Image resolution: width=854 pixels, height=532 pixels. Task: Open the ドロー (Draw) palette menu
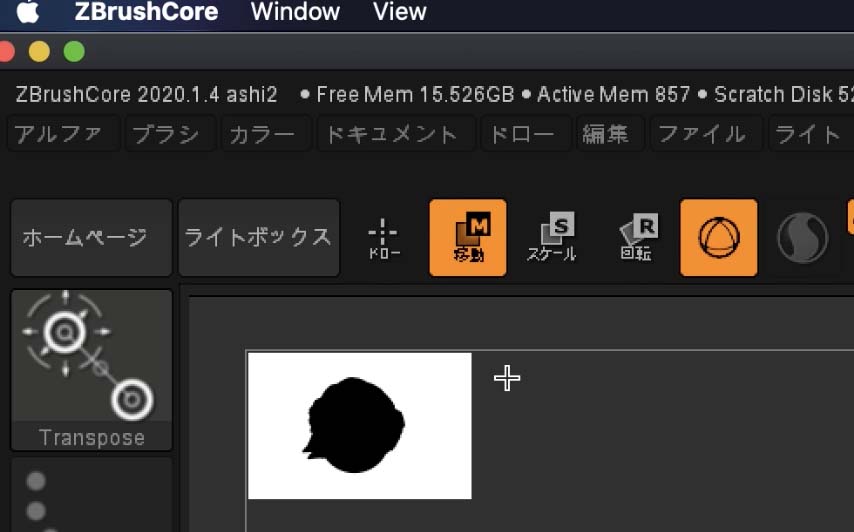point(526,134)
